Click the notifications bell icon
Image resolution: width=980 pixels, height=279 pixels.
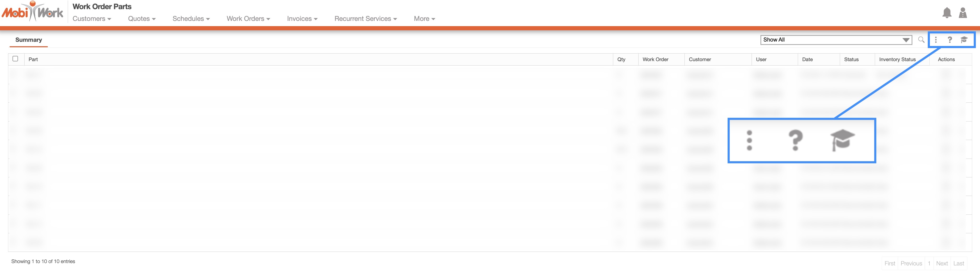click(x=947, y=13)
